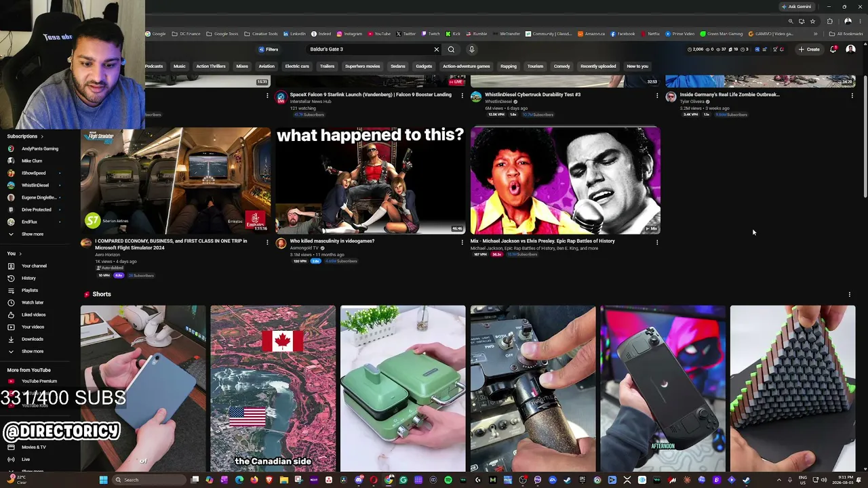Image resolution: width=868 pixels, height=488 pixels.
Task: Open Your videos in the sidebar
Action: point(33,327)
